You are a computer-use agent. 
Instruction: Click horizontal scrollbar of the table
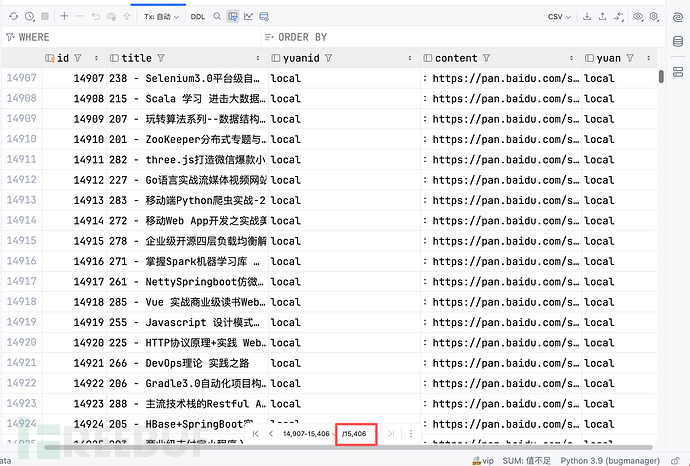click(348, 448)
